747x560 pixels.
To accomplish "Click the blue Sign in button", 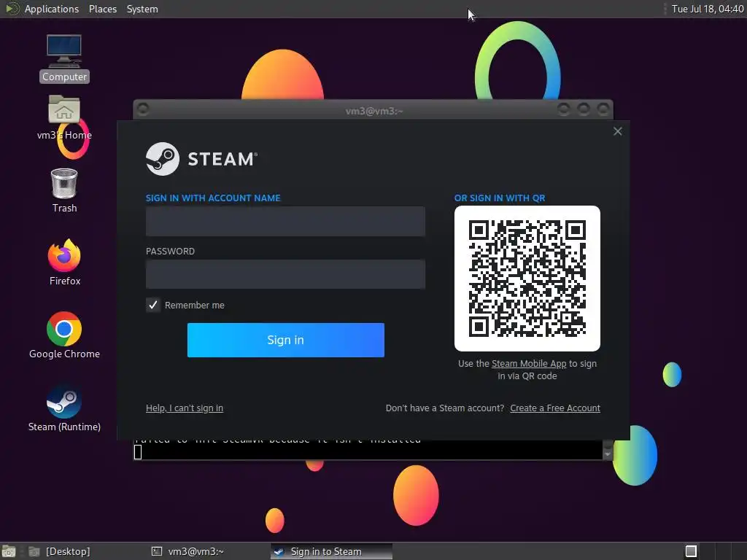I will (285, 340).
